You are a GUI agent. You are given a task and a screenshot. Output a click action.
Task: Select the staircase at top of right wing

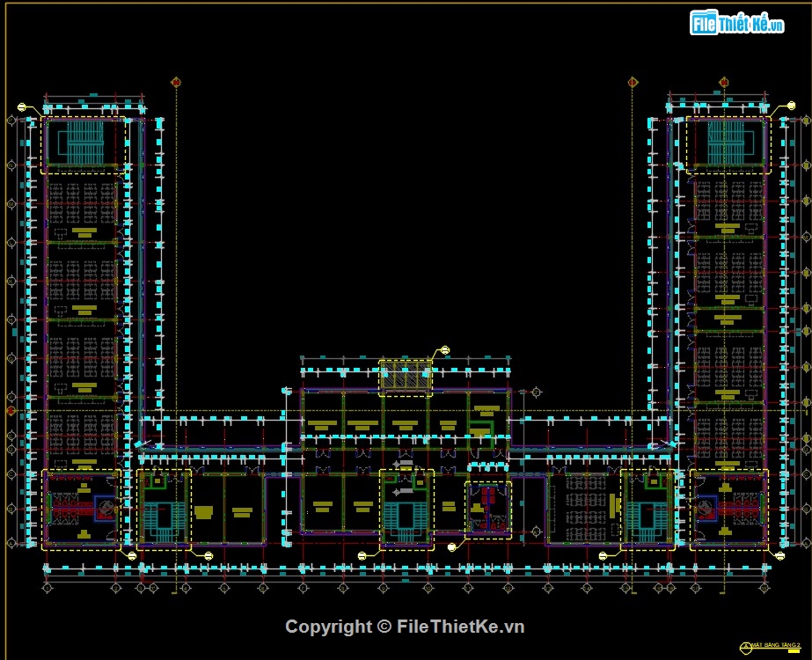point(727,143)
